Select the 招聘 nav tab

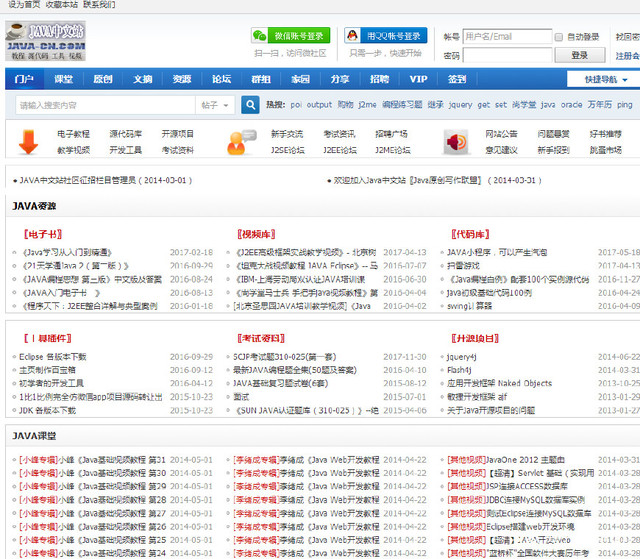(x=380, y=79)
